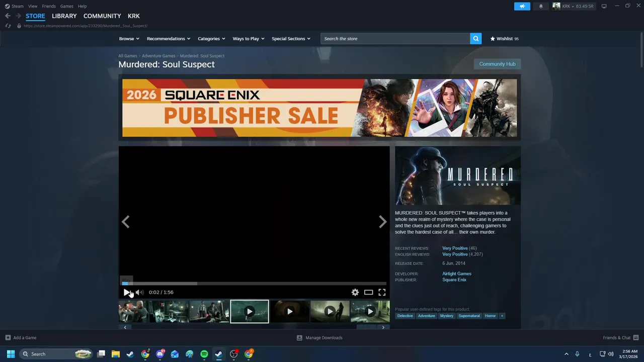Open the Wishlist link
The image size is (644, 362).
coord(505,39)
